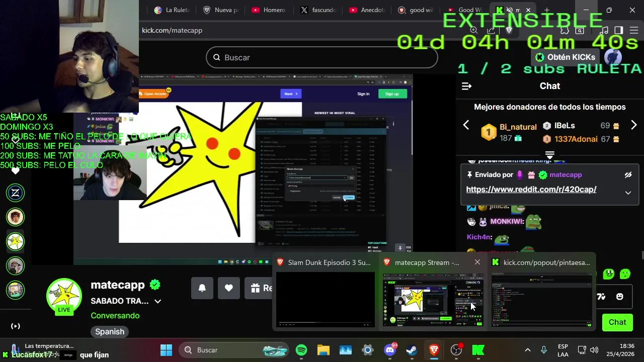Unmute the active Kick tab audio icon
This screenshot has width=644, height=362.
tap(509, 10)
